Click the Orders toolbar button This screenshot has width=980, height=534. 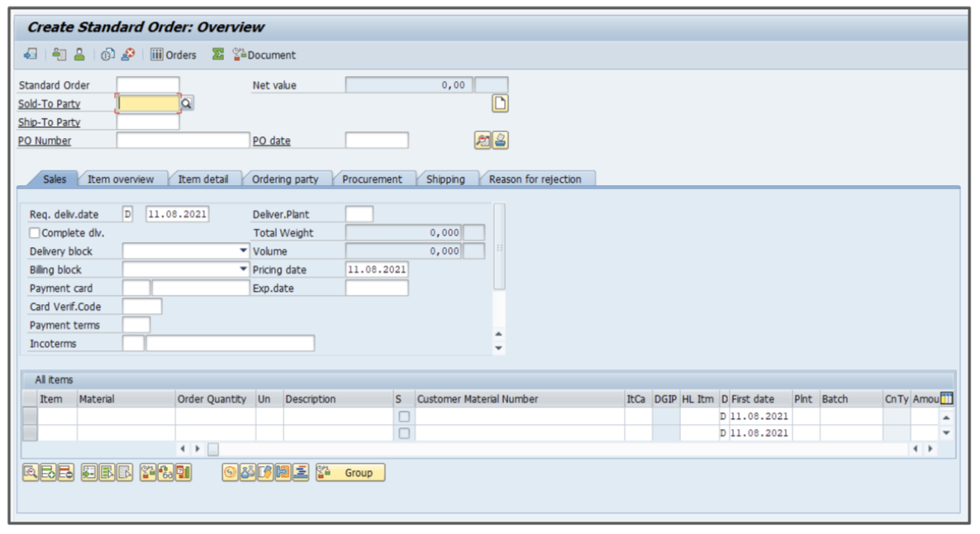click(x=174, y=55)
